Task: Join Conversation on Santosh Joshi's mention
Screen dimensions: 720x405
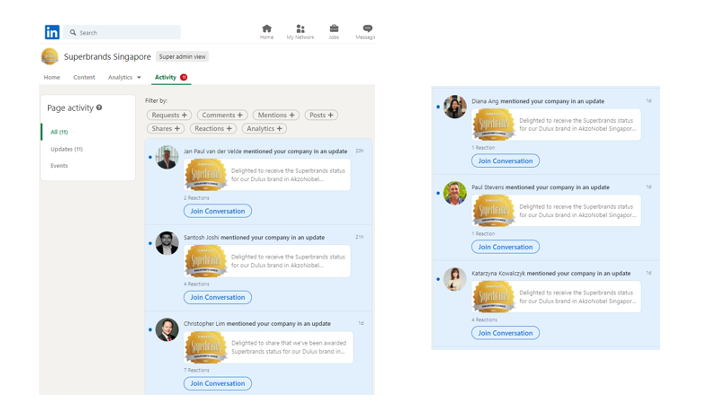Action: [x=218, y=298]
